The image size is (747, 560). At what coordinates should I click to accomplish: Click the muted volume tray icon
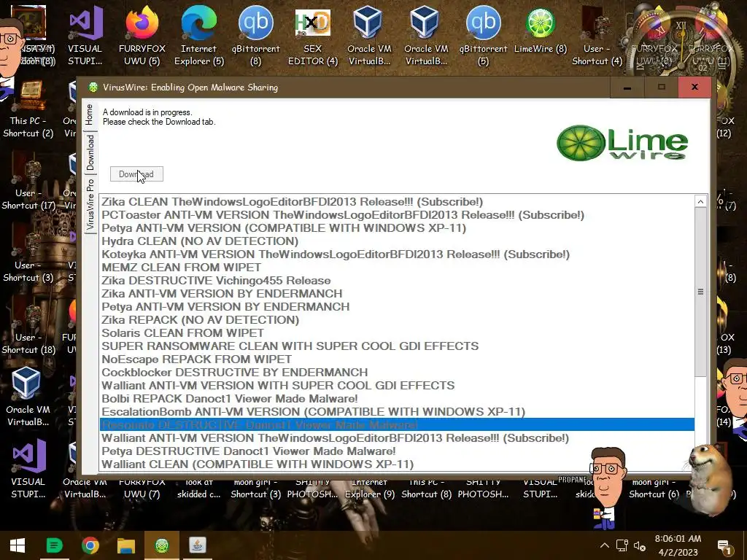pyautogui.click(x=639, y=545)
